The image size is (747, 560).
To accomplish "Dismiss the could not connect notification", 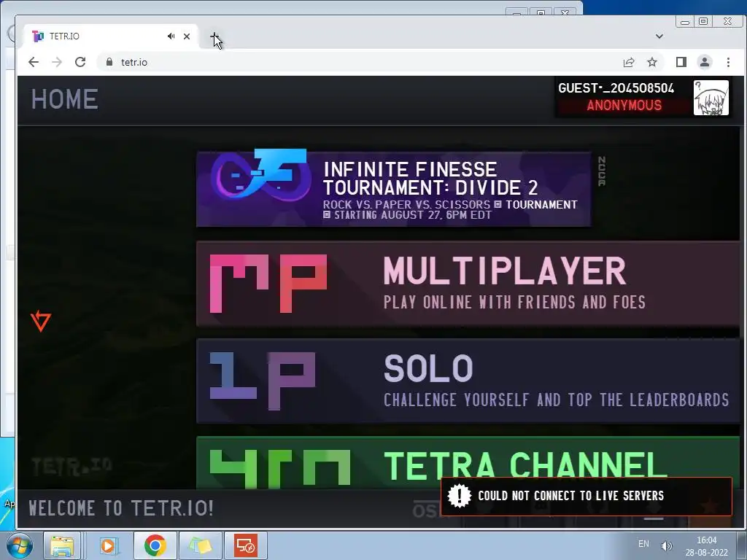I will point(586,496).
